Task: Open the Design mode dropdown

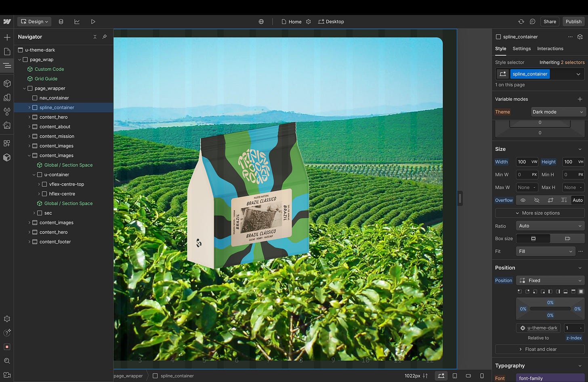Action: pos(34,21)
